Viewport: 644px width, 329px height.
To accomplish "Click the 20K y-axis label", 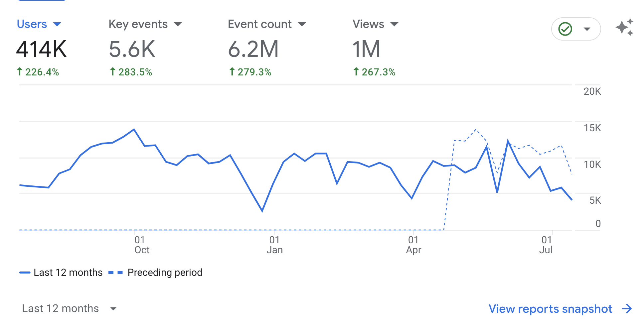I will (x=592, y=91).
